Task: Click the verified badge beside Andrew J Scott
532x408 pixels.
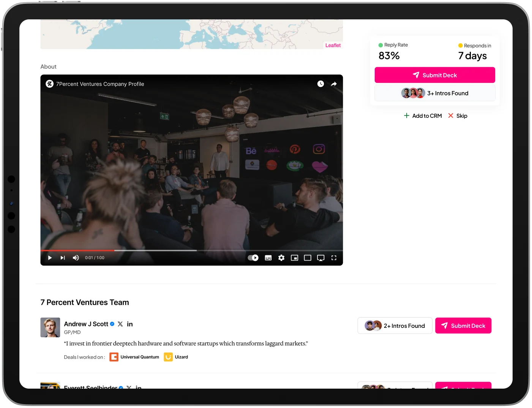Action: [112, 324]
